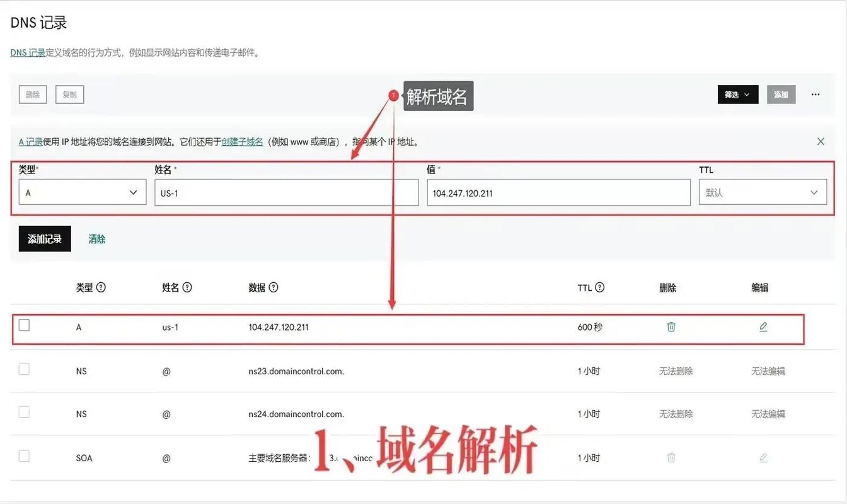Click the 删除 column header
This screenshot has height=504, width=847.
pyautogui.click(x=668, y=287)
